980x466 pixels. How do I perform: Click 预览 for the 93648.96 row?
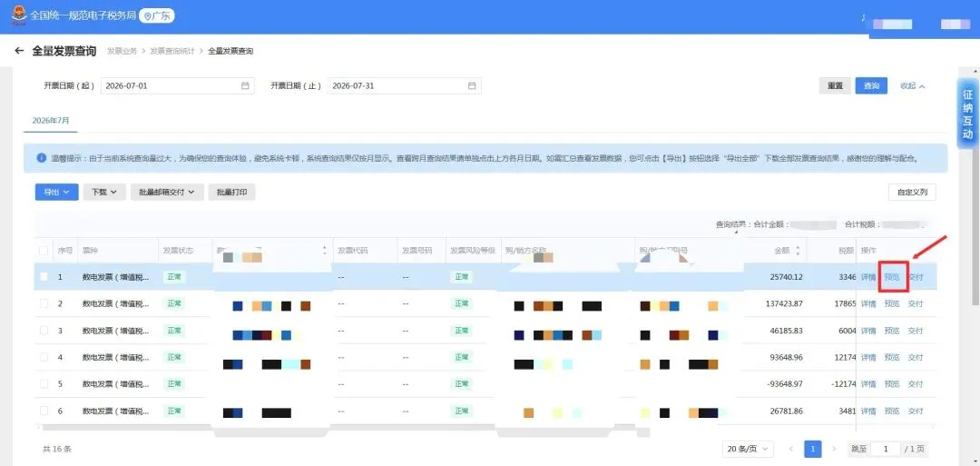[x=892, y=357]
